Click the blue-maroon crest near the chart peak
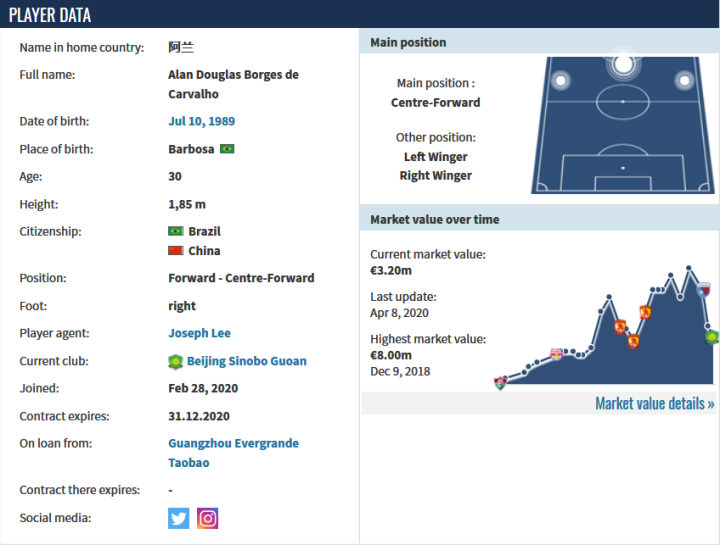Image resolution: width=720 pixels, height=545 pixels. tap(703, 290)
